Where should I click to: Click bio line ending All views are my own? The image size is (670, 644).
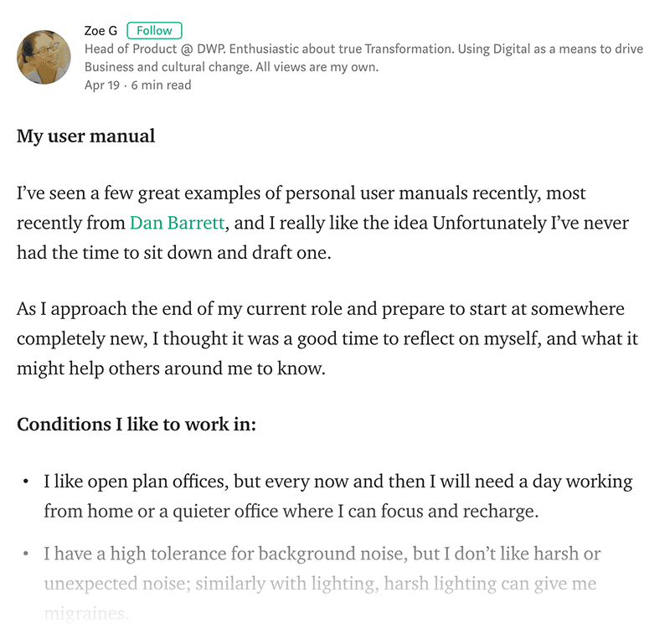[x=231, y=67]
